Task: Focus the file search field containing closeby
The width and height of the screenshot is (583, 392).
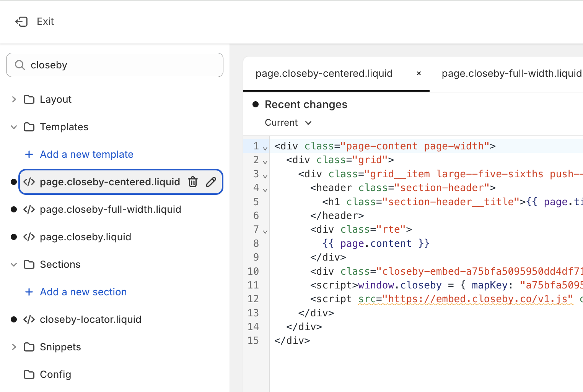Action: [115, 65]
